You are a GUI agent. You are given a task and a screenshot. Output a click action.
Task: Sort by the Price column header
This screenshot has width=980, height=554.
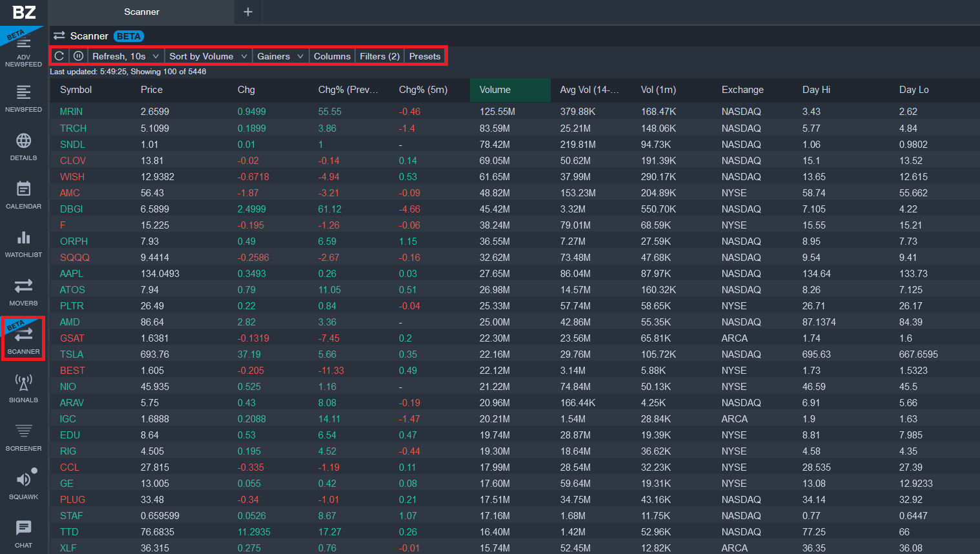click(152, 90)
